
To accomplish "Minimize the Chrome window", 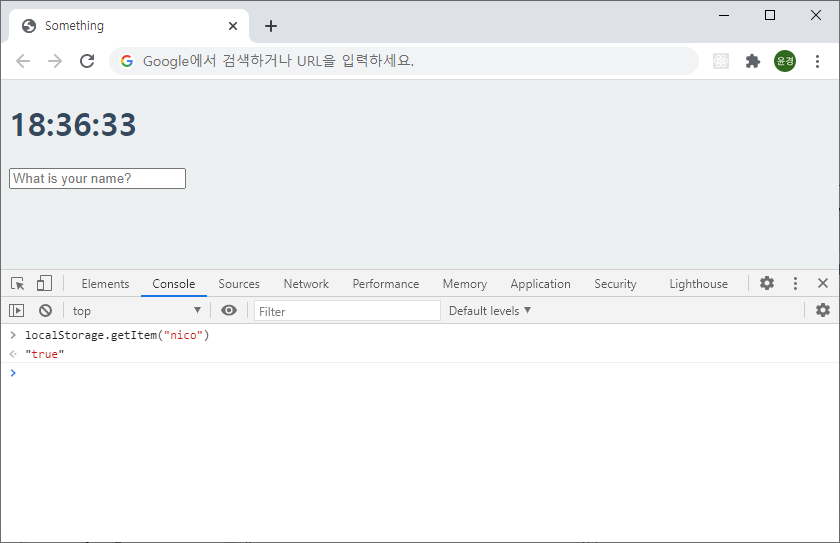I will pyautogui.click(x=724, y=15).
